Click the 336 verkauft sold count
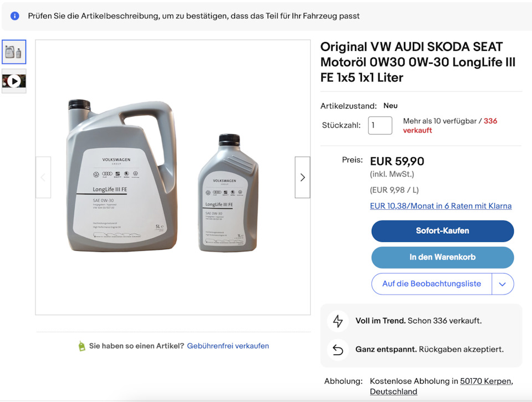The width and height of the screenshot is (532, 402). point(490,121)
